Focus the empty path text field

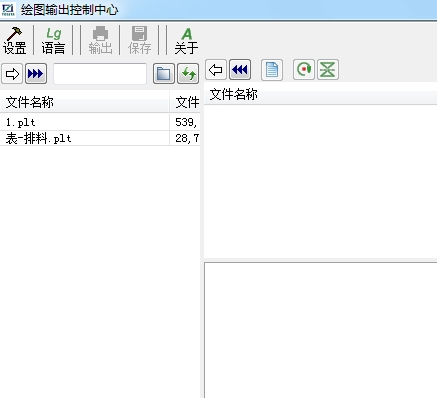(x=100, y=74)
